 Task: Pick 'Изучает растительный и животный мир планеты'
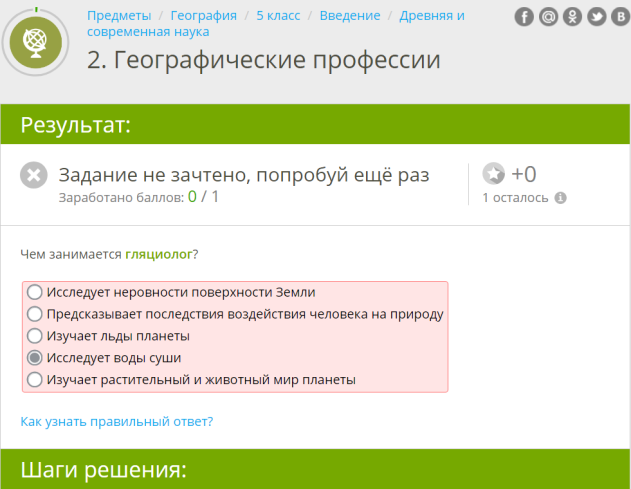(x=35, y=380)
